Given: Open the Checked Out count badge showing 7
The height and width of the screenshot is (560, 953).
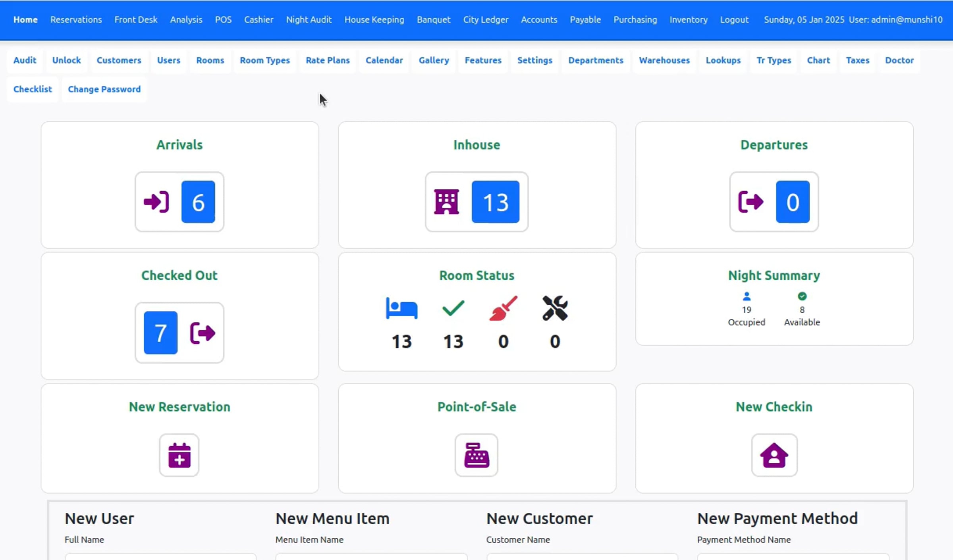Looking at the screenshot, I should pyautogui.click(x=160, y=333).
